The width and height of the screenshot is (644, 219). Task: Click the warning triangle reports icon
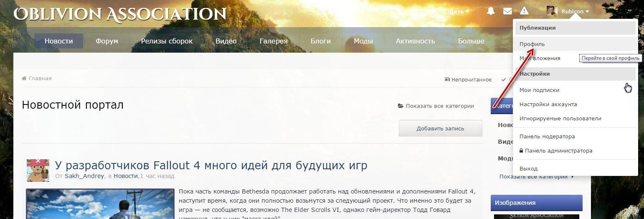[x=524, y=11]
